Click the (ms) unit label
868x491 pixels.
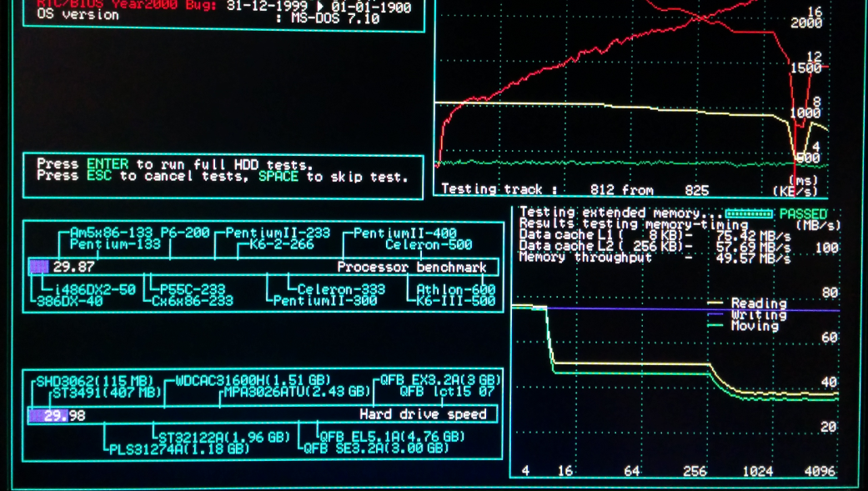(803, 180)
